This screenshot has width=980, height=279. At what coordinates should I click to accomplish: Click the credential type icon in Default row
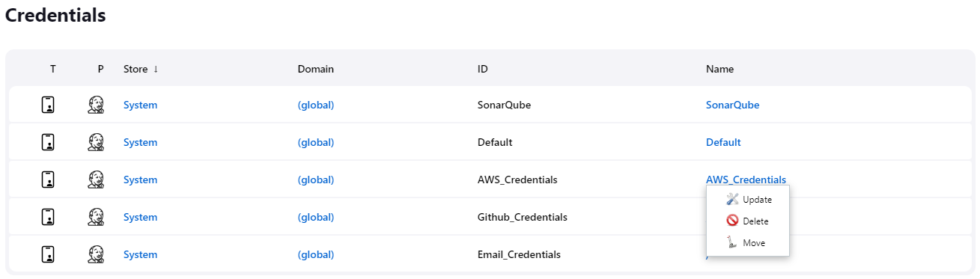point(48,142)
